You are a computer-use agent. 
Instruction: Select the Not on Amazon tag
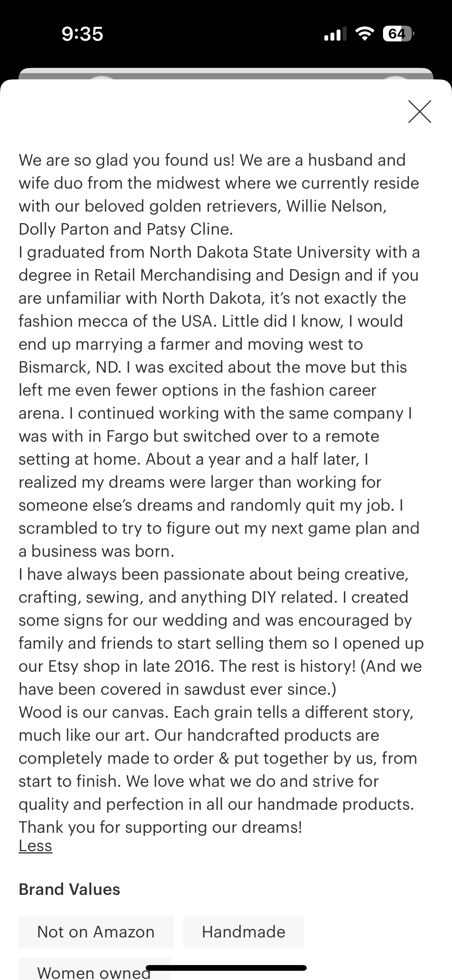96,932
